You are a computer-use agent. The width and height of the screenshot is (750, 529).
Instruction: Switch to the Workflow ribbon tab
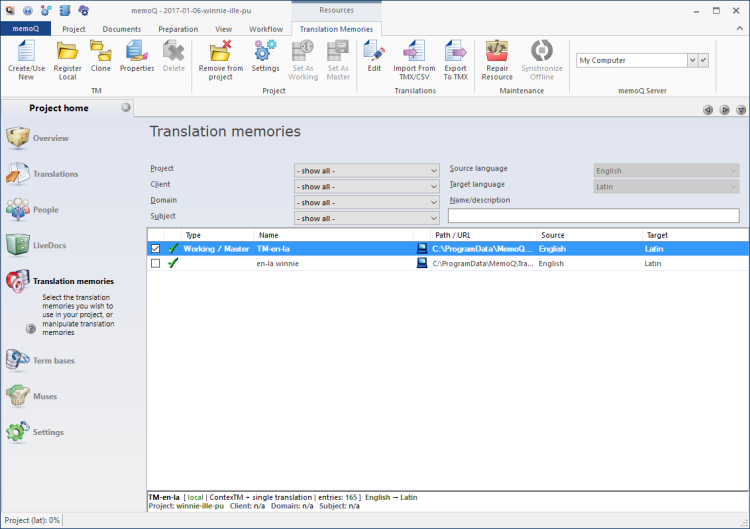click(x=266, y=29)
